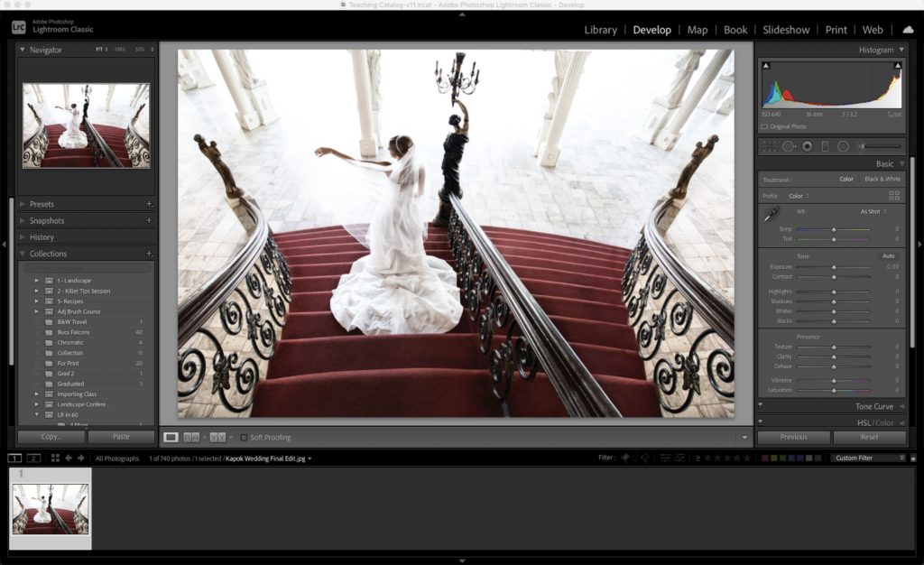Enable the Soft Proofing checkbox

tap(244, 438)
